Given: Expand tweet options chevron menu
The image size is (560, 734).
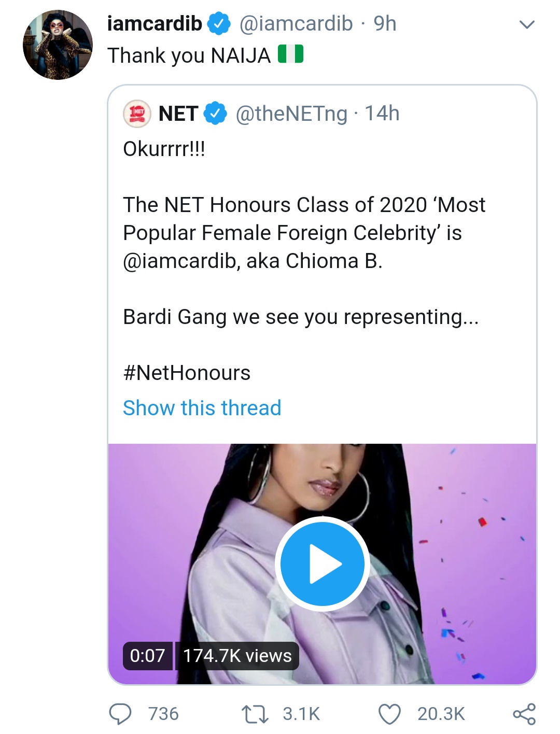Looking at the screenshot, I should [527, 24].
